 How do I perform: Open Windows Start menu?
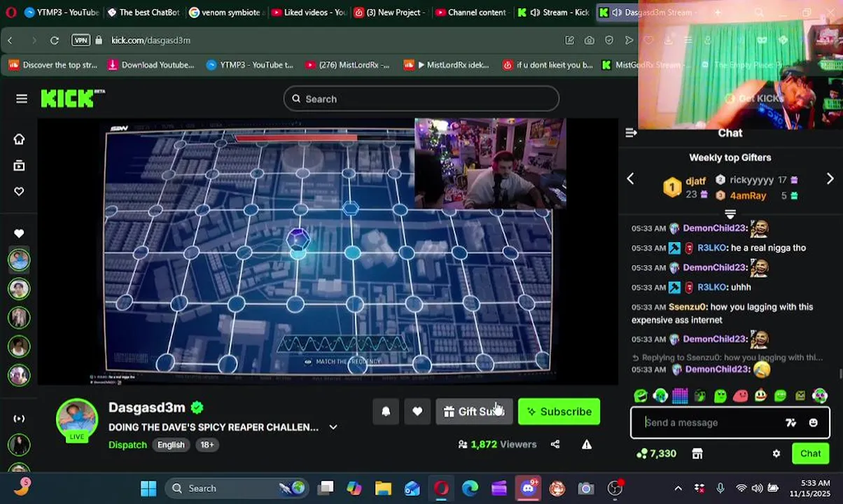tap(148, 488)
